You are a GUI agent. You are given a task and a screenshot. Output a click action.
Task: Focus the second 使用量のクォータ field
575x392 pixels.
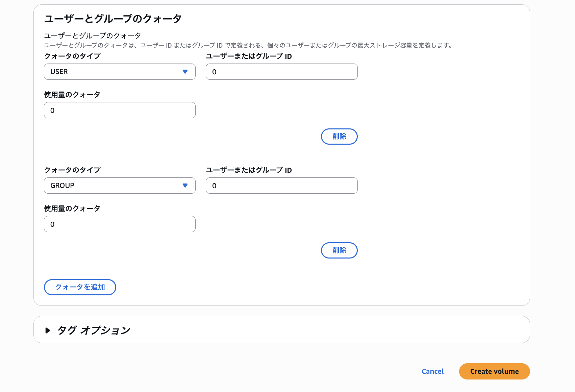(119, 224)
